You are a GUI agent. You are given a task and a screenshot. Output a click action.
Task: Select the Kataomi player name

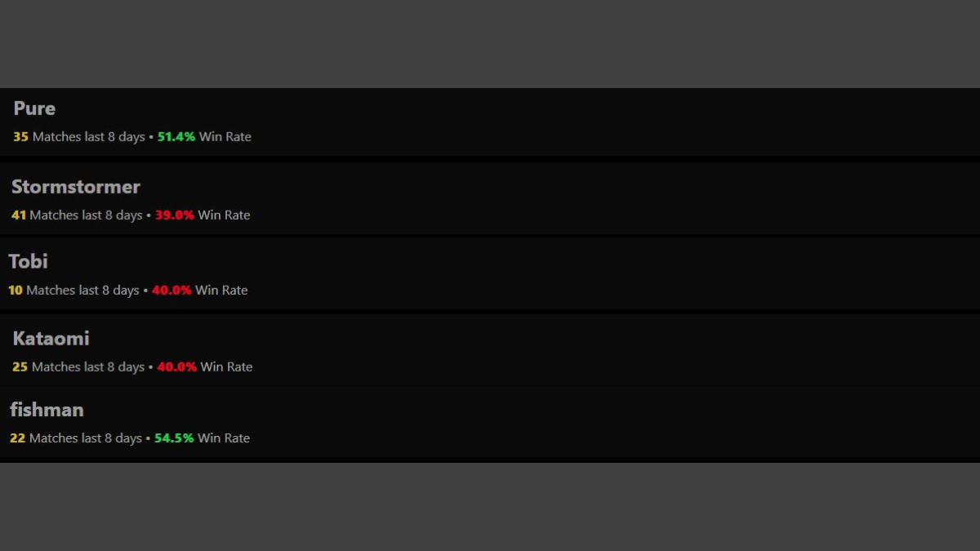pyautogui.click(x=51, y=338)
